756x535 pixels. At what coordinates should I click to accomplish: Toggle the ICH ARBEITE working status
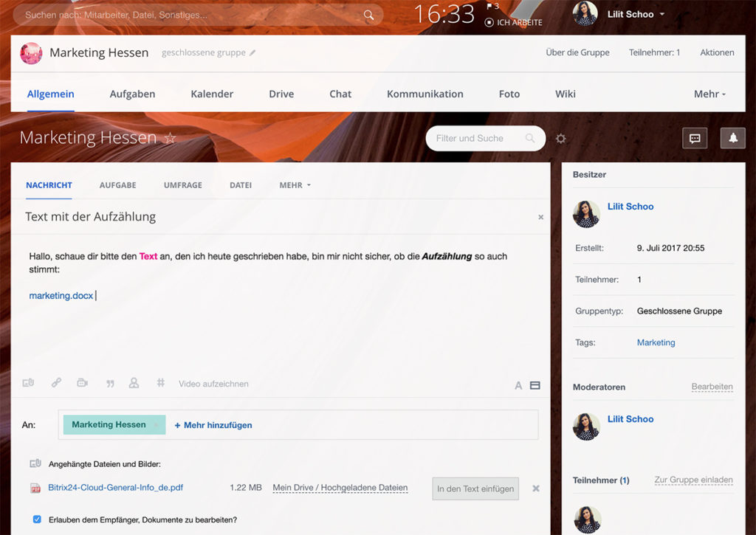(514, 22)
